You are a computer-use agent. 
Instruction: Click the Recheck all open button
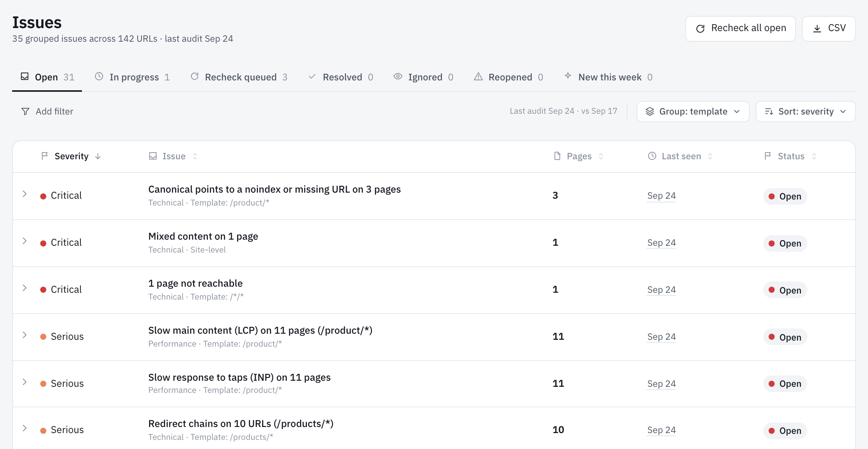pos(740,28)
